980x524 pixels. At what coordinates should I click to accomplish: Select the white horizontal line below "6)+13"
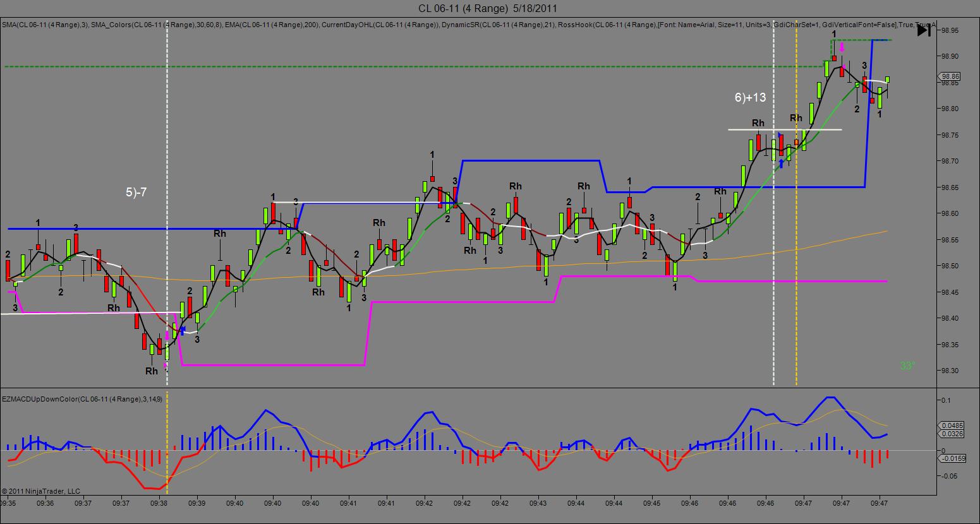click(785, 129)
